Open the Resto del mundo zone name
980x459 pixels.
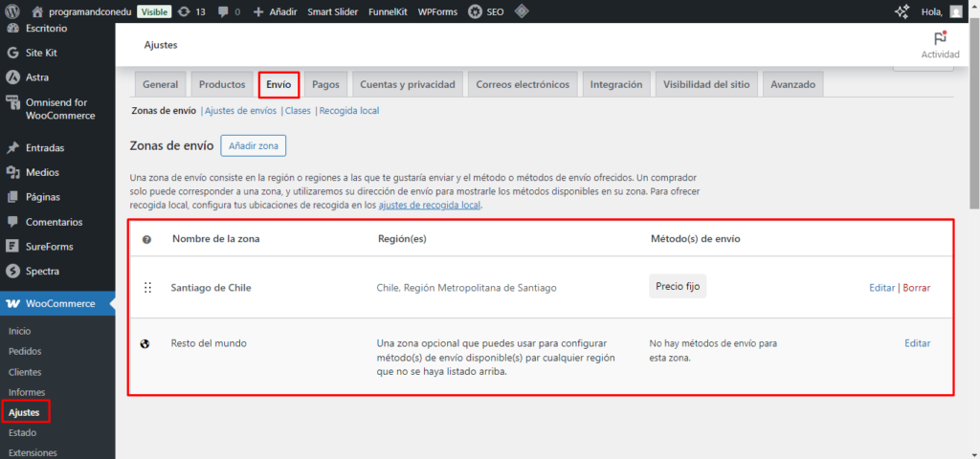tap(208, 343)
